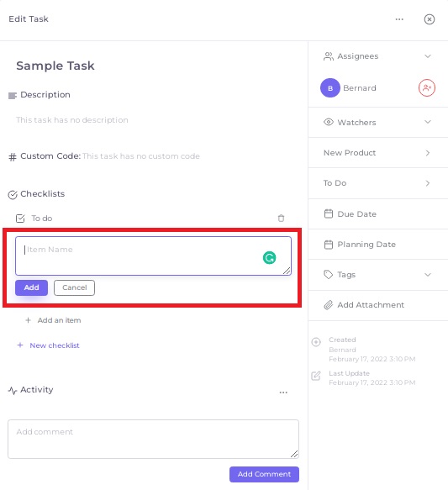This screenshot has height=490, width=448.
Task: Click the Planning Date calendar icon
Action: pos(329,245)
